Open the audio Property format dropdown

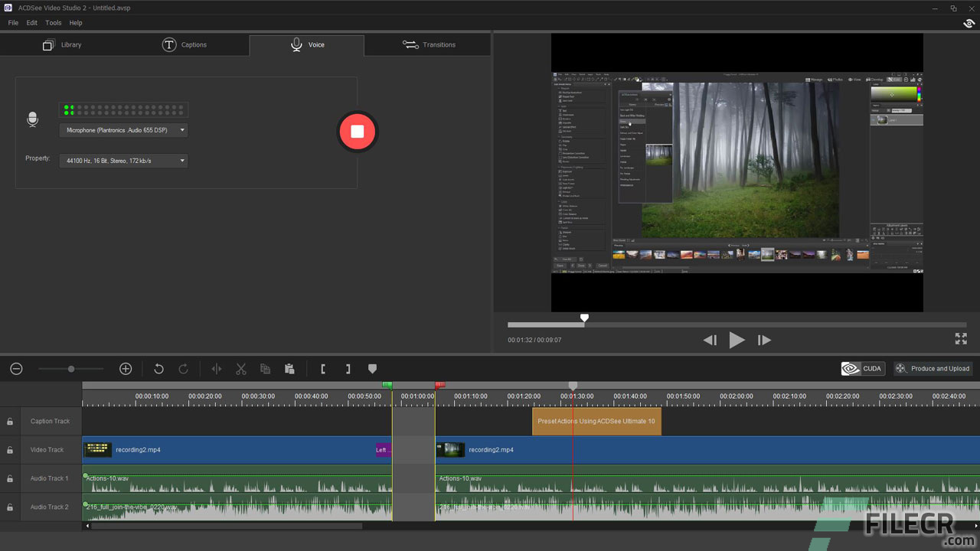[123, 161]
